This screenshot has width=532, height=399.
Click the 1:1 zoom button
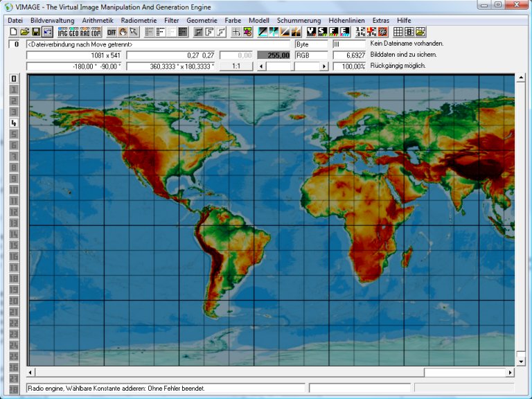tap(236, 66)
